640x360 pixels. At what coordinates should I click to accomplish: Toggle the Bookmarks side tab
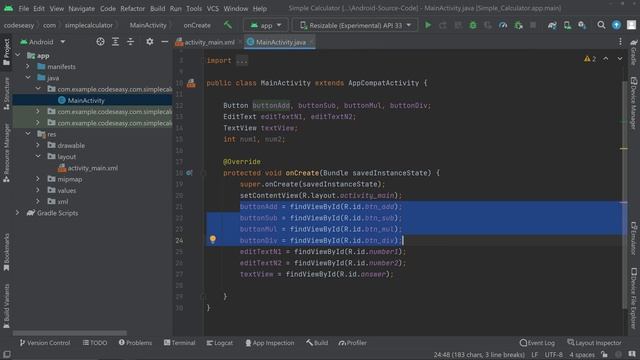coord(6,252)
